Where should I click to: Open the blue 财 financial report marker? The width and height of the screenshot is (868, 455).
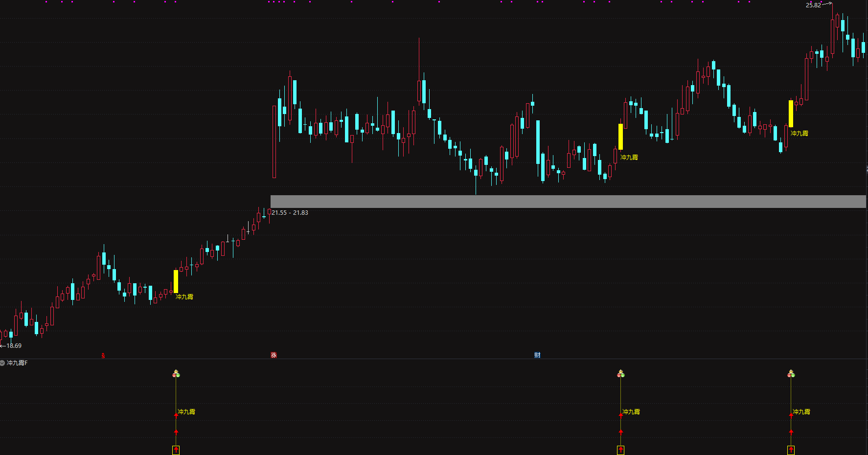[x=537, y=355]
